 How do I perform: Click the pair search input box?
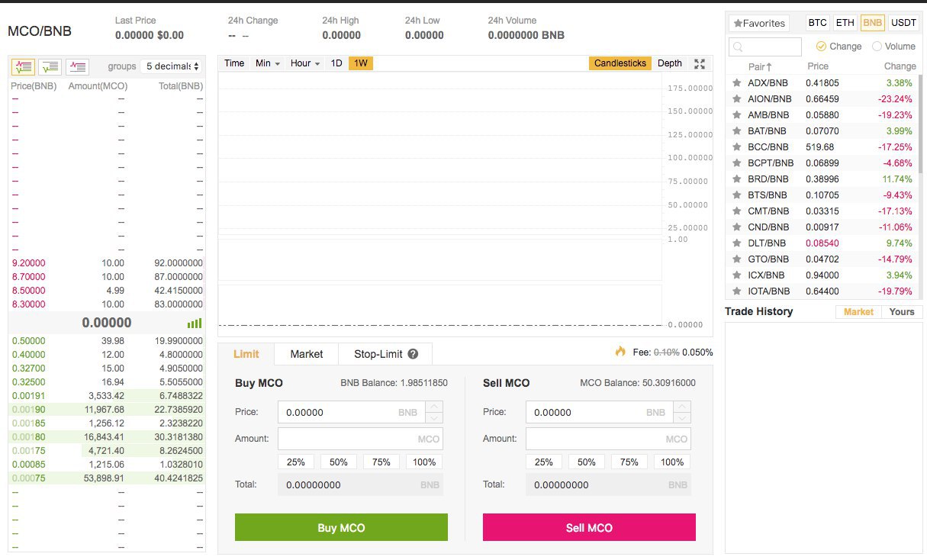(765, 47)
